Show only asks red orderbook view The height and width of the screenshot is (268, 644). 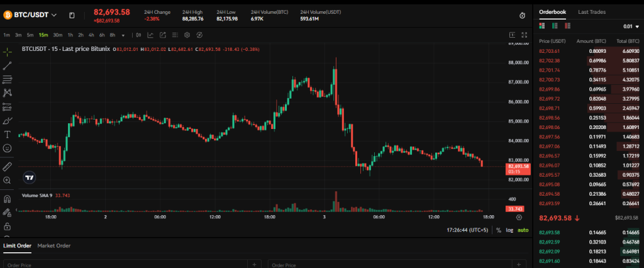coord(568,26)
